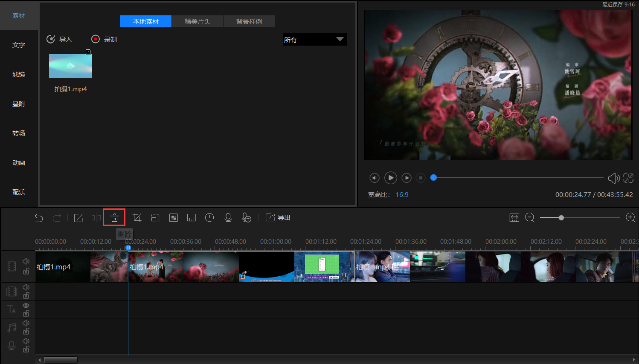Enter fullscreen preview mode
Viewport: 639px width, 364px height.
(x=628, y=178)
